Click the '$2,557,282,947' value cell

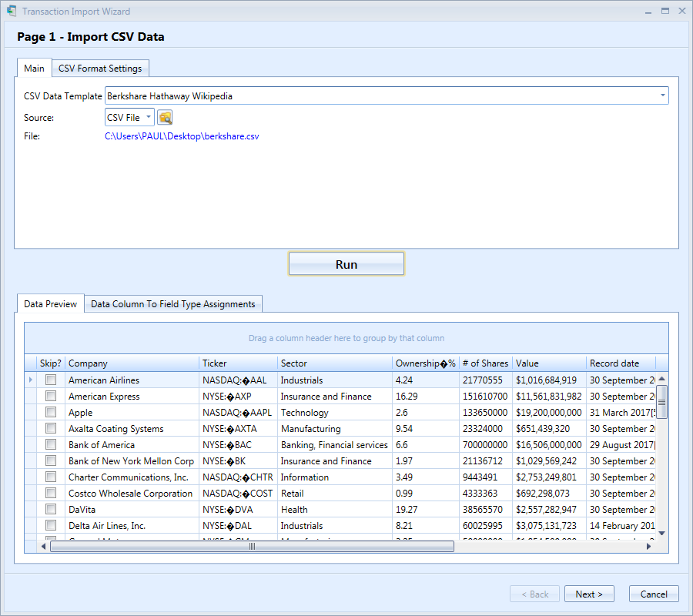(x=549, y=509)
